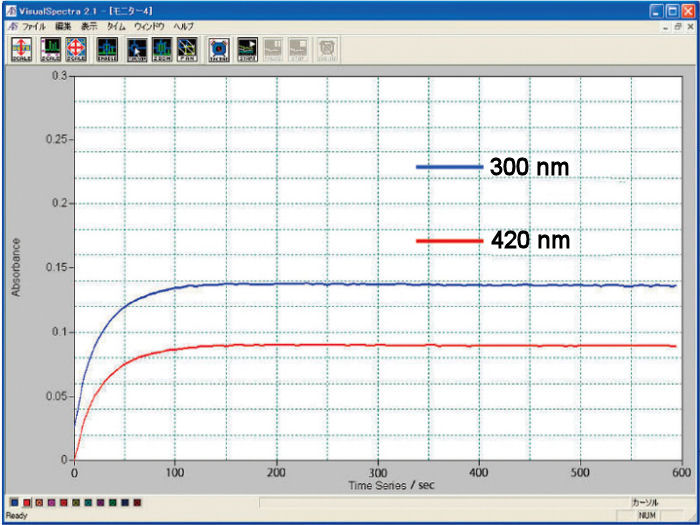700x525 pixels.
Task: Open the ヘルプ menu
Action: pos(184,26)
